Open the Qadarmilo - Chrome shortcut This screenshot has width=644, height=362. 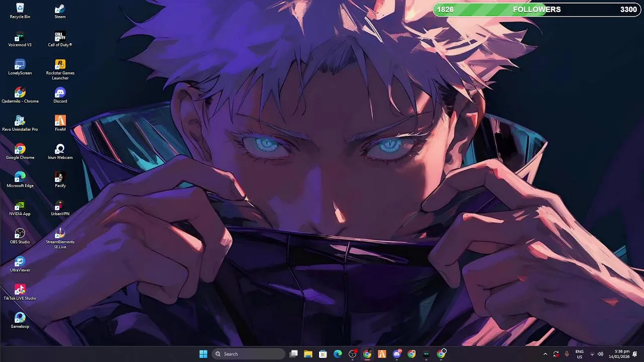click(x=20, y=96)
